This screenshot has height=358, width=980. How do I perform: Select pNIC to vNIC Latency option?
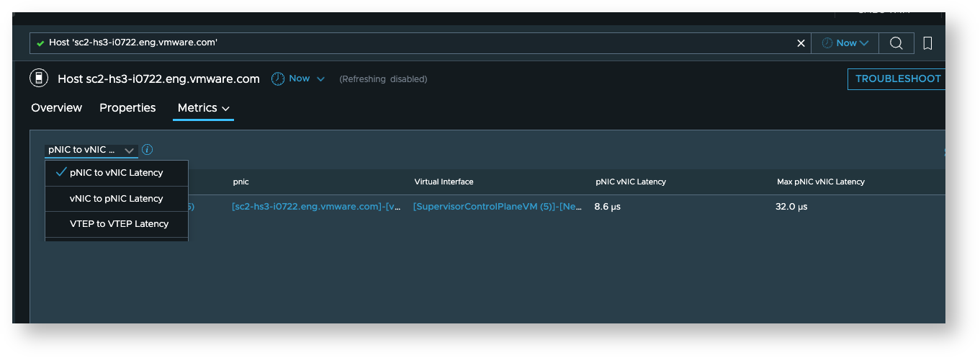point(117,173)
